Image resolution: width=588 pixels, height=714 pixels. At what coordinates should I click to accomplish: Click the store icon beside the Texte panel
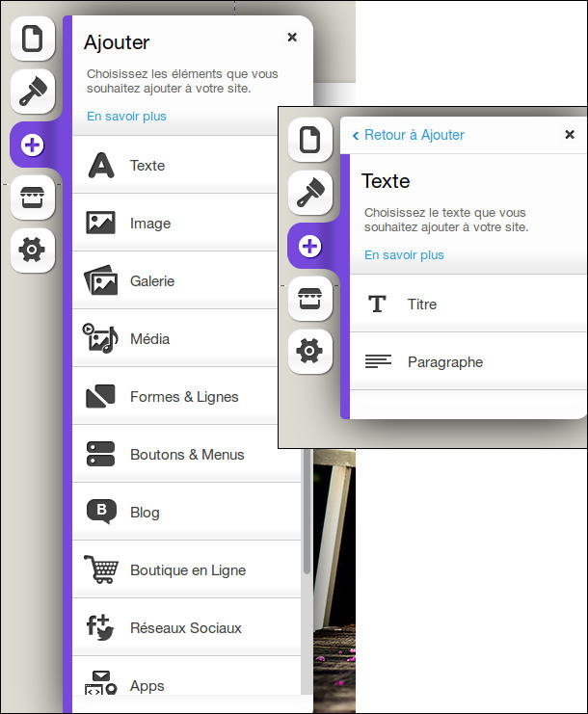[309, 300]
